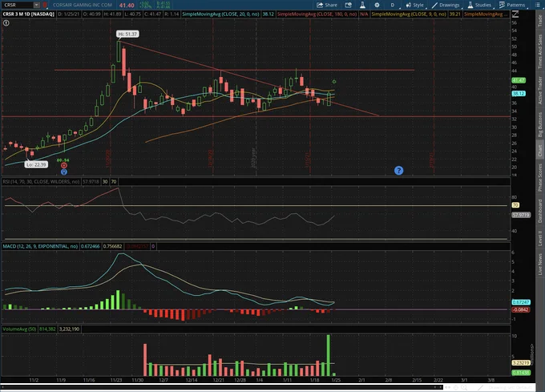Click the cyan 38.12 moving average axis label

[519, 94]
